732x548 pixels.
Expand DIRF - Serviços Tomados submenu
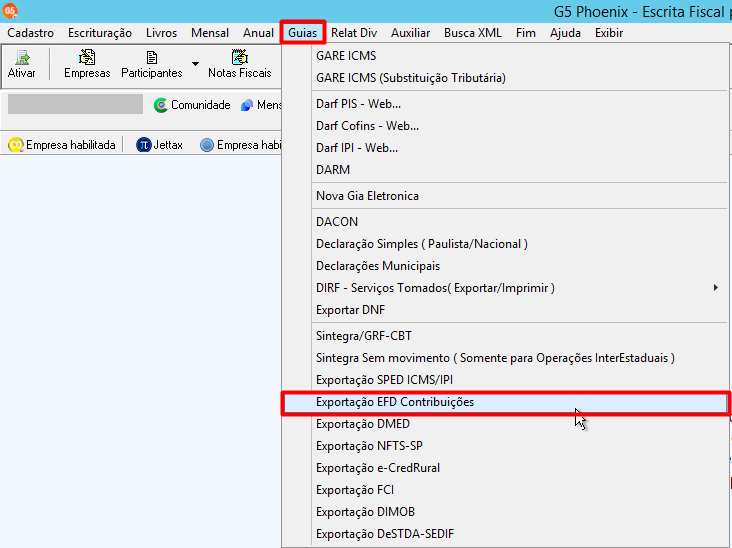coord(517,288)
